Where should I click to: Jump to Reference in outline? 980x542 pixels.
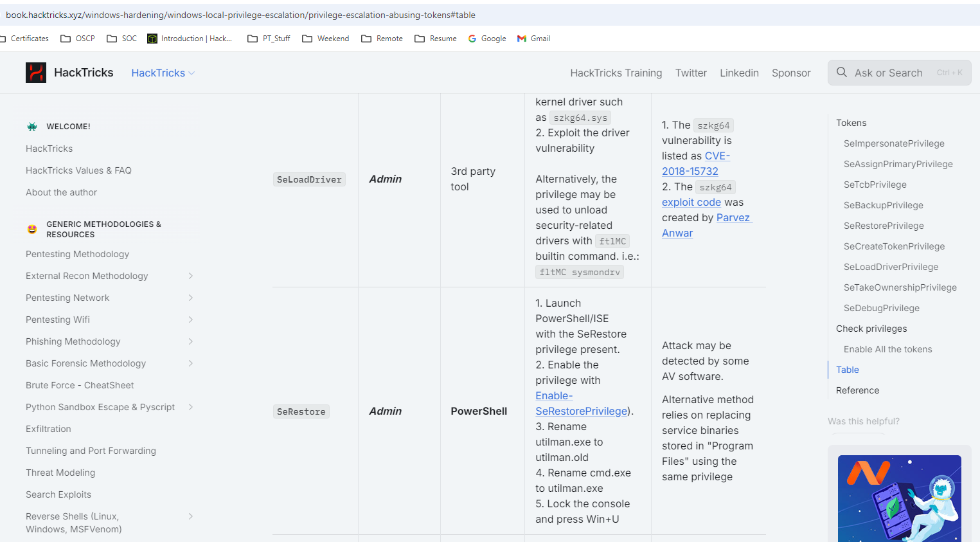pos(857,390)
